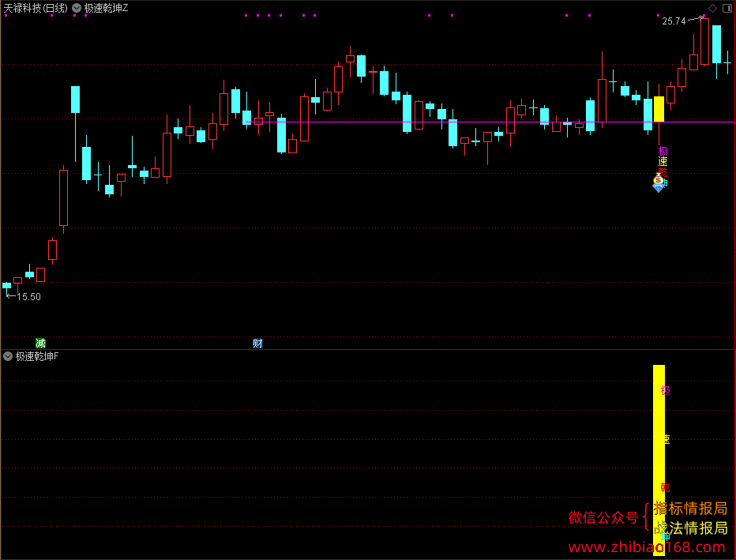The image size is (736, 560).
Task: Click the blue 财 event marker
Action: coord(257,343)
